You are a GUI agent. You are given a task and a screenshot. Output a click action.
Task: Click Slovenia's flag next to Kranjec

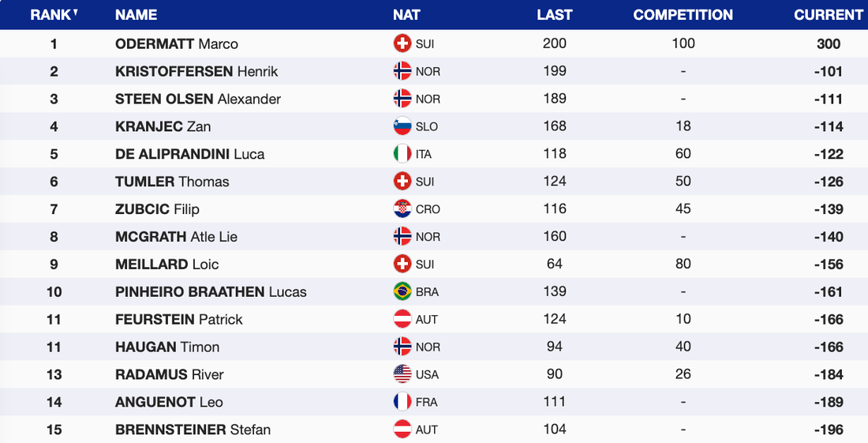click(x=402, y=126)
